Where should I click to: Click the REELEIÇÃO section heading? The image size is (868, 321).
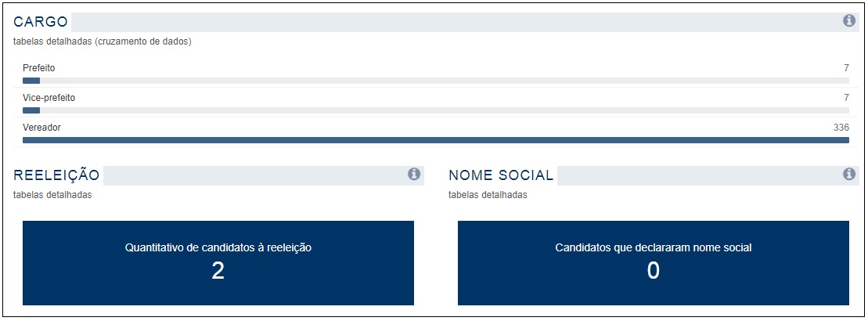[56, 175]
